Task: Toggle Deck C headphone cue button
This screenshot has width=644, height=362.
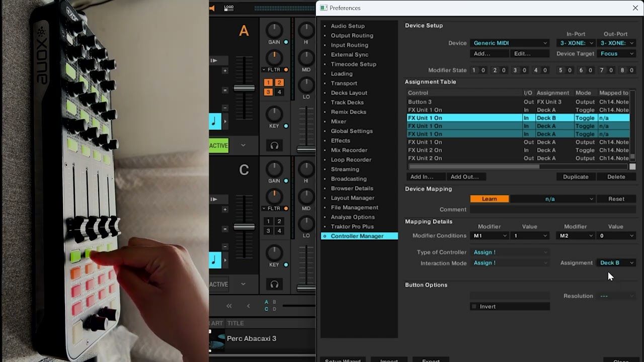Action: 274,284
